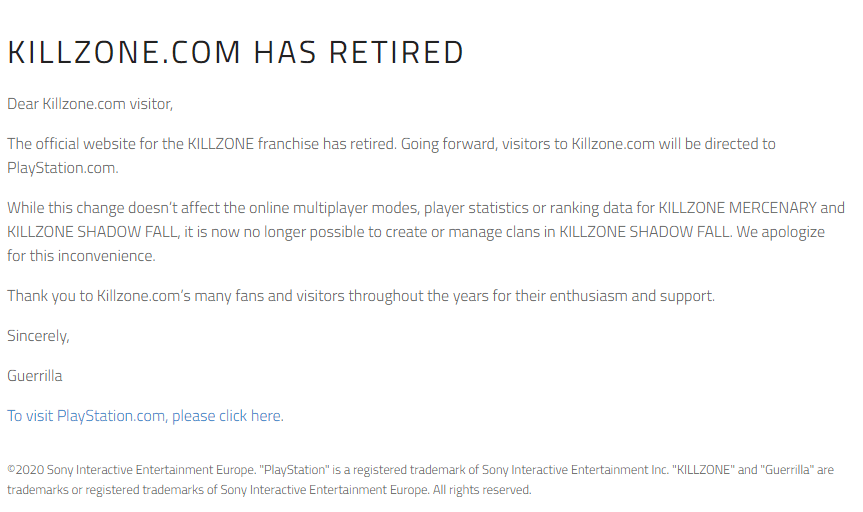863x512 pixels.
Task: Click 'KILLZONE SHADOW FALL' at start of line
Action: pyautogui.click(x=93, y=232)
